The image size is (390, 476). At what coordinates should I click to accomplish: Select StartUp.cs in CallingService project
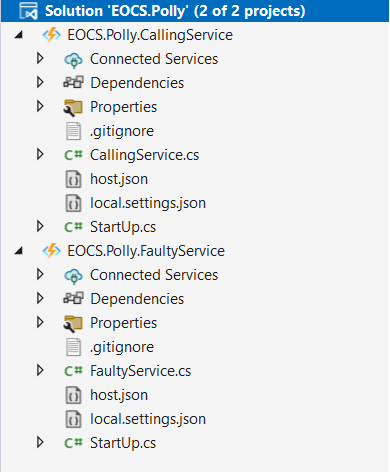(x=123, y=227)
